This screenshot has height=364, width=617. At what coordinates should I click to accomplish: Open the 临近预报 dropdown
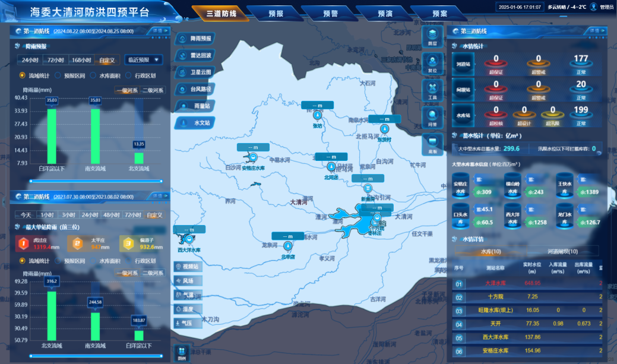pyautogui.click(x=143, y=59)
